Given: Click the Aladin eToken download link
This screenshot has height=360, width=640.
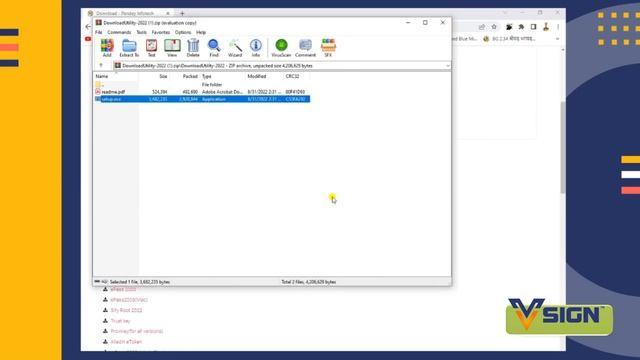Looking at the screenshot, I should (x=127, y=342).
